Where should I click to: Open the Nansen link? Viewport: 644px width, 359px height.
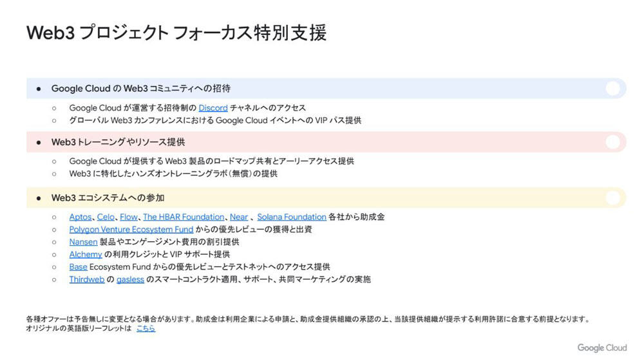click(83, 242)
